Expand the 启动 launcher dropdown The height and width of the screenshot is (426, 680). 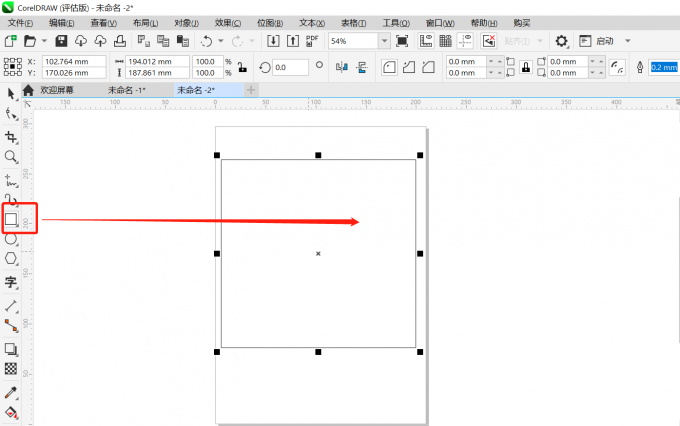628,41
